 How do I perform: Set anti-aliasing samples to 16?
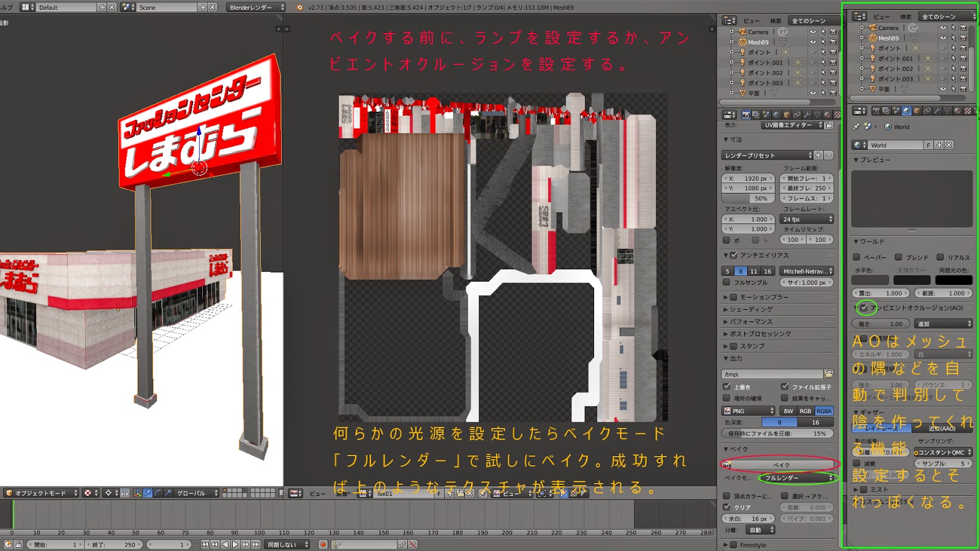[x=767, y=271]
